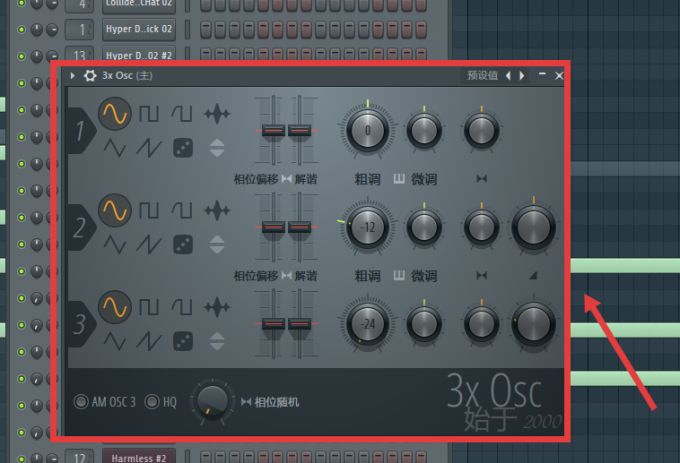Screen dimensions: 680x463
Task: Click oscillator 2 volume knob
Action: click(x=533, y=227)
